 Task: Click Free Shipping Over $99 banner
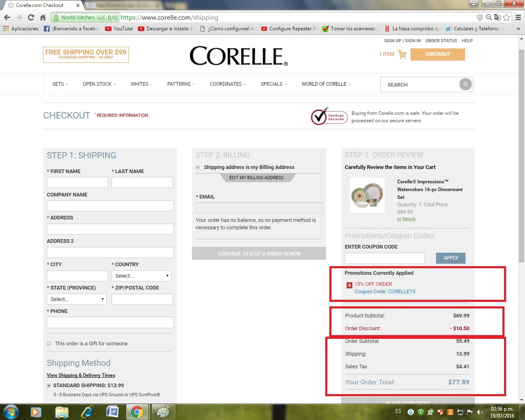(x=86, y=55)
